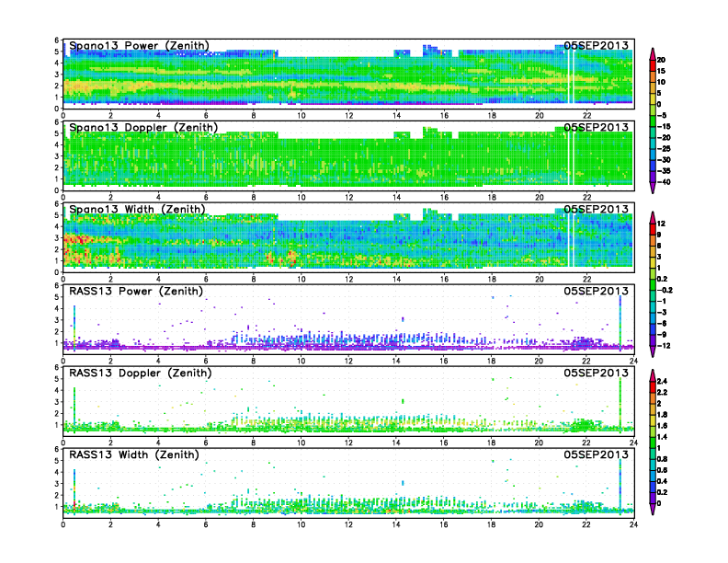The image size is (728, 563).
Task: Select the 05SEP2013 date in Spano13 Width panel
Action: 597,209
